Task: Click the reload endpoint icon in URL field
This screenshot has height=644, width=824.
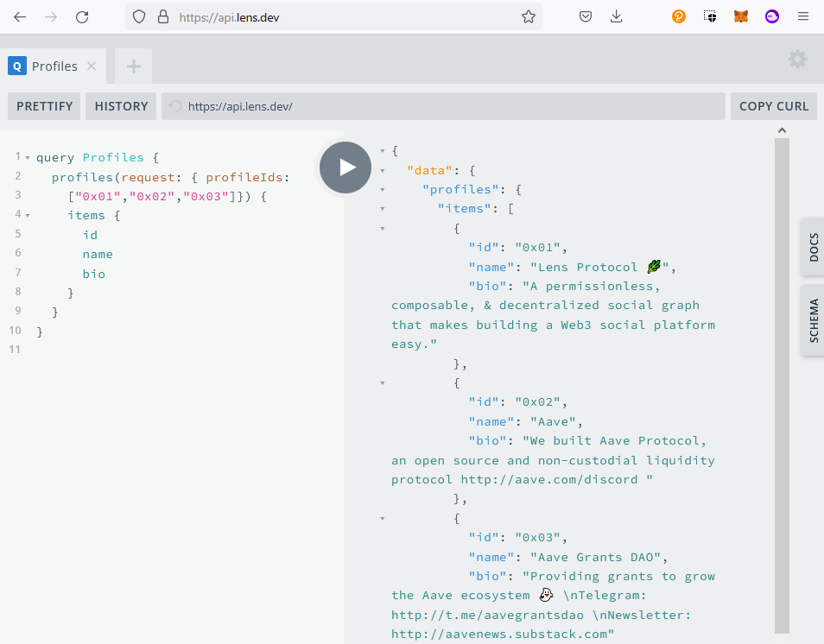Action: [175, 106]
